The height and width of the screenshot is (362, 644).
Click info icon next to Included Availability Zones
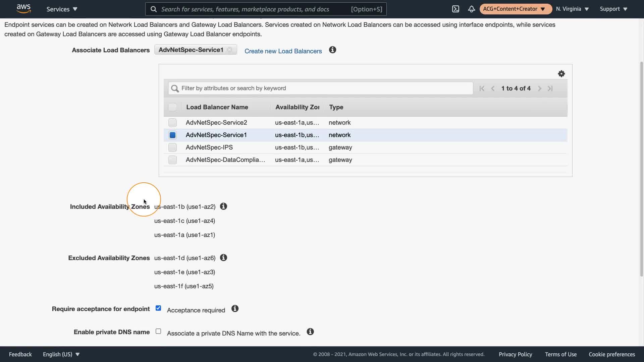(223, 206)
